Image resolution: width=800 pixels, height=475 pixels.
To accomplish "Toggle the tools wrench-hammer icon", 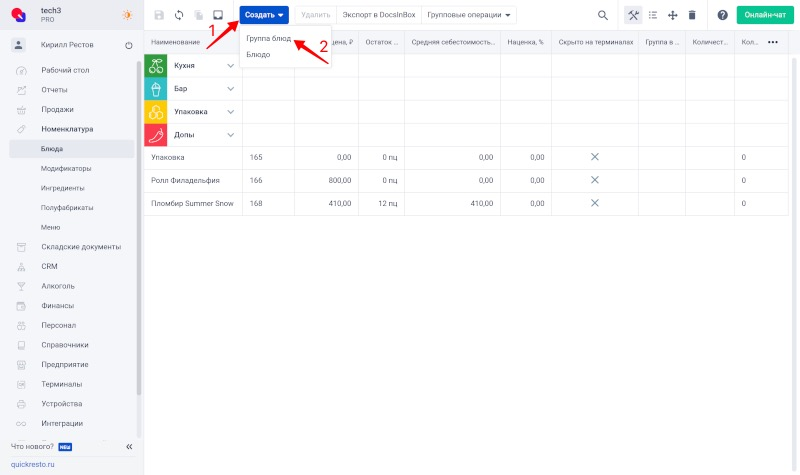I will point(633,15).
